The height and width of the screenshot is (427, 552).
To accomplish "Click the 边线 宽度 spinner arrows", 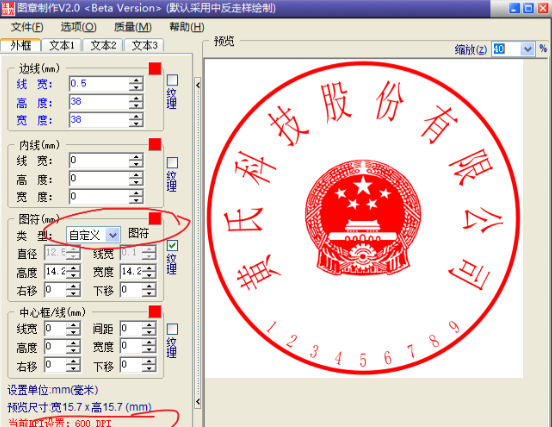I will pos(136,120).
